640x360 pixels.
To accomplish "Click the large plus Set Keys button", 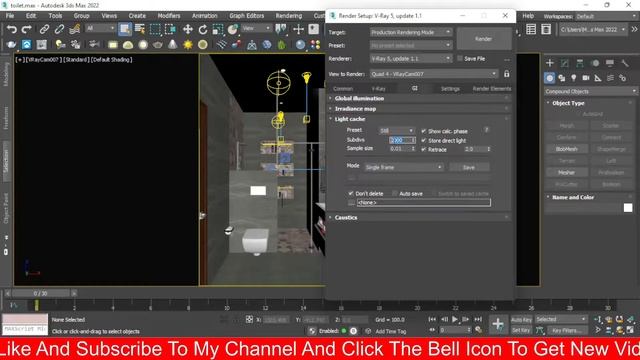I will point(498,324).
